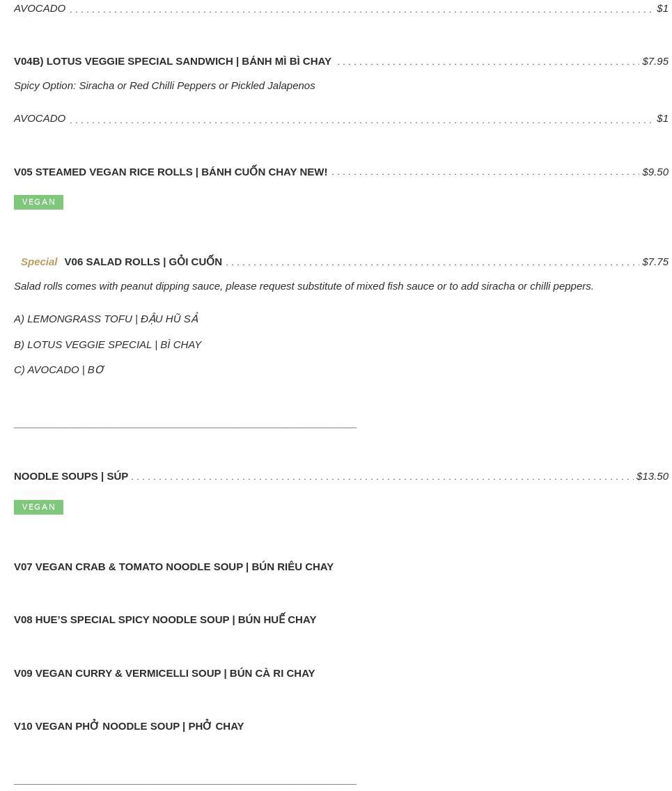The width and height of the screenshot is (672, 791).
Task: Click the $9.50 price for rice rolls
Action: point(655,172)
